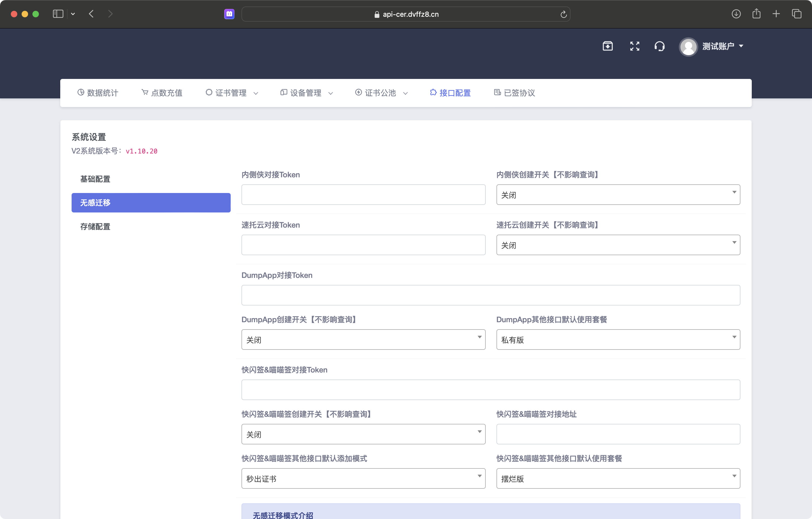
Task: Toggle fullscreen with the expand arrows icon
Action: (x=635, y=46)
